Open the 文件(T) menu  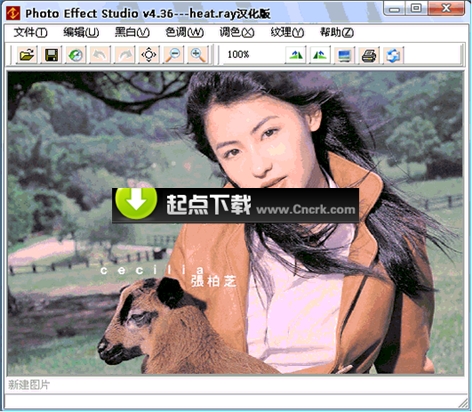[31, 32]
